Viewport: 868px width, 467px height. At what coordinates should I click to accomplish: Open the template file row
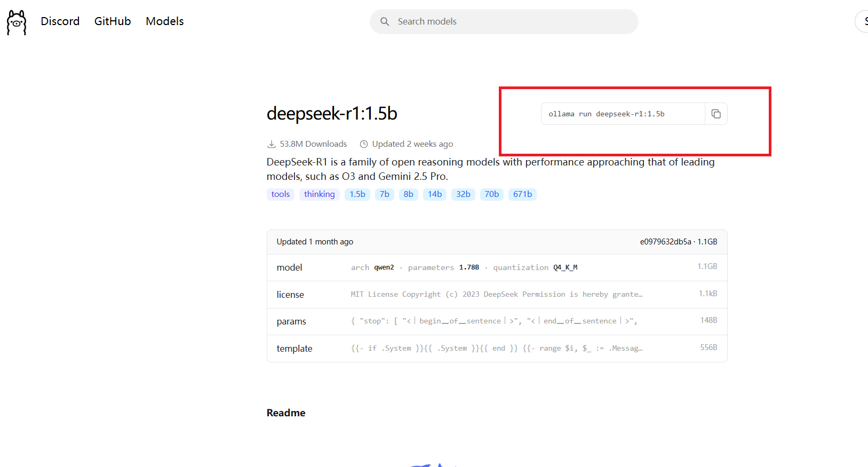497,349
